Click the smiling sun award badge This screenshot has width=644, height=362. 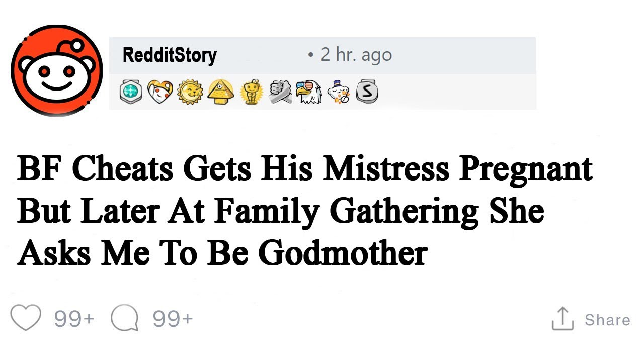pos(190,92)
